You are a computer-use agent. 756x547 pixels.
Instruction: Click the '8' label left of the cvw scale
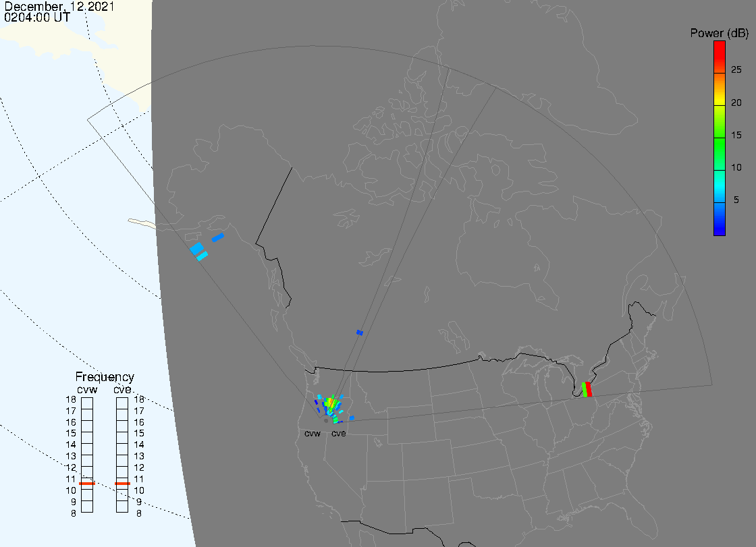[74, 514]
